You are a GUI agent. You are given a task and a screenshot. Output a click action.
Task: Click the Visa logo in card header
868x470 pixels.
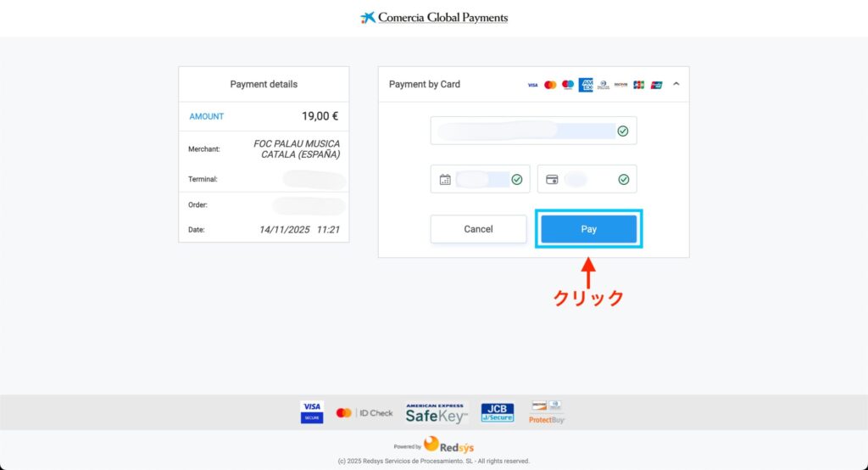click(532, 85)
